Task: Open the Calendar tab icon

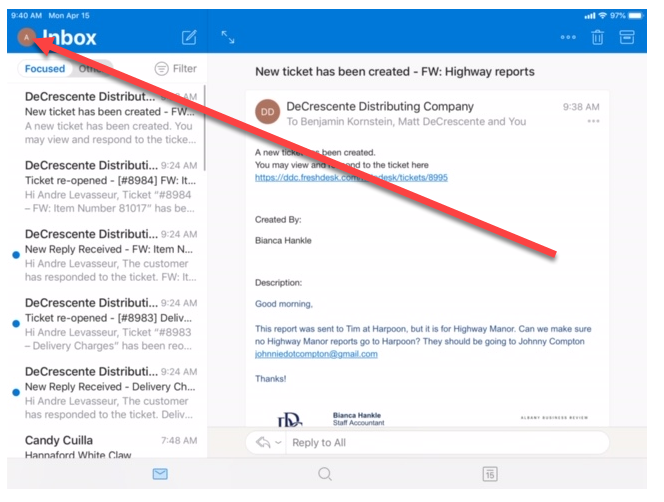Action: [490, 474]
